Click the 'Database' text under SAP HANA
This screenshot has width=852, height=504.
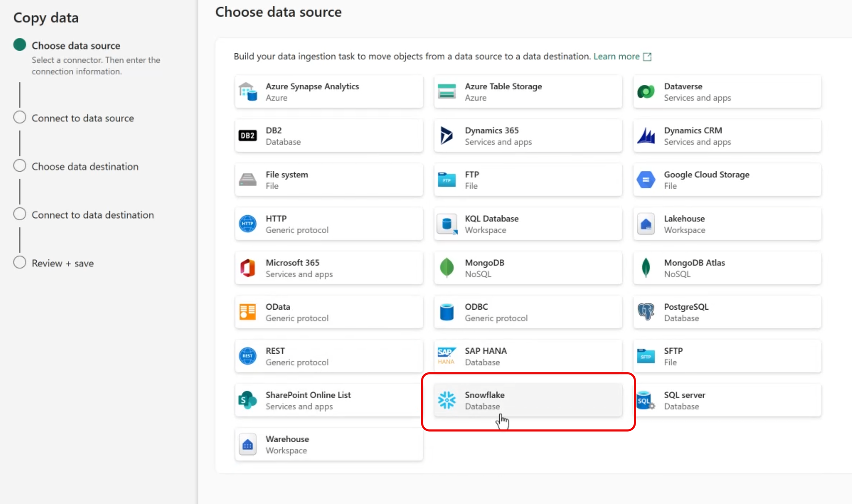click(x=482, y=363)
